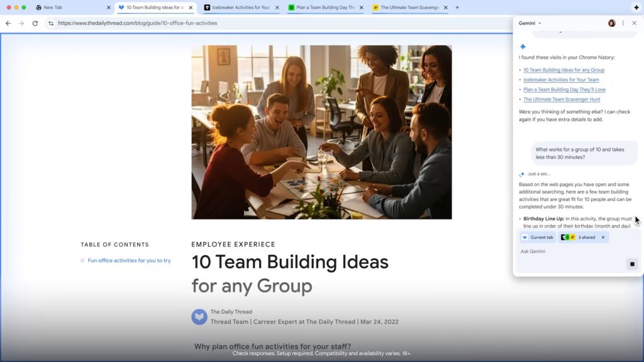Screen dimensions: 644x362
Task: Click the three-dot menu in Gemini panel
Action: [x=623, y=23]
